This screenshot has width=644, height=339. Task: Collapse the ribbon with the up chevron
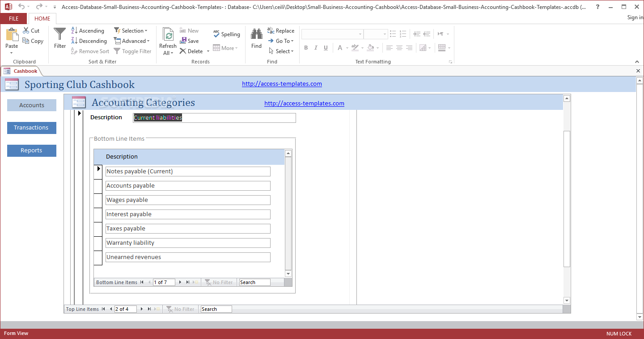637,62
